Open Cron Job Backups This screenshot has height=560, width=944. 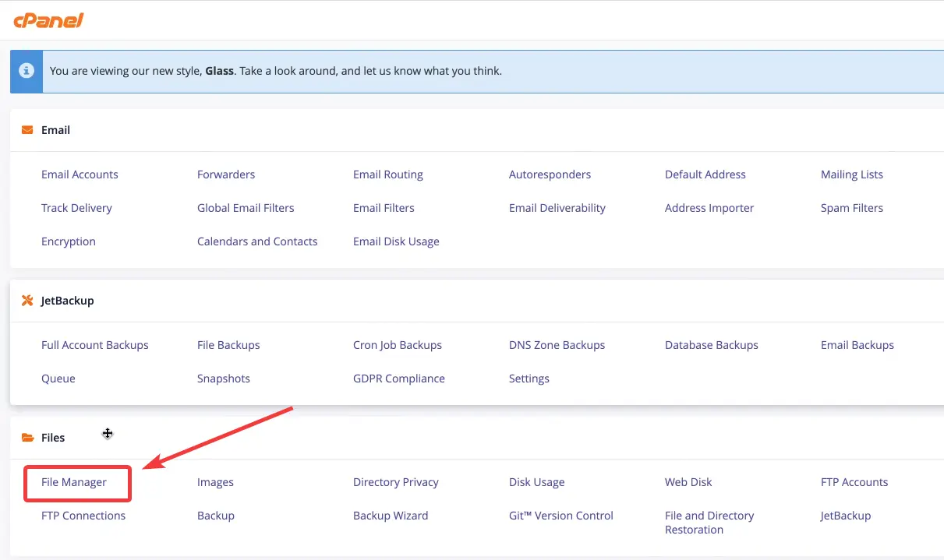tap(398, 345)
